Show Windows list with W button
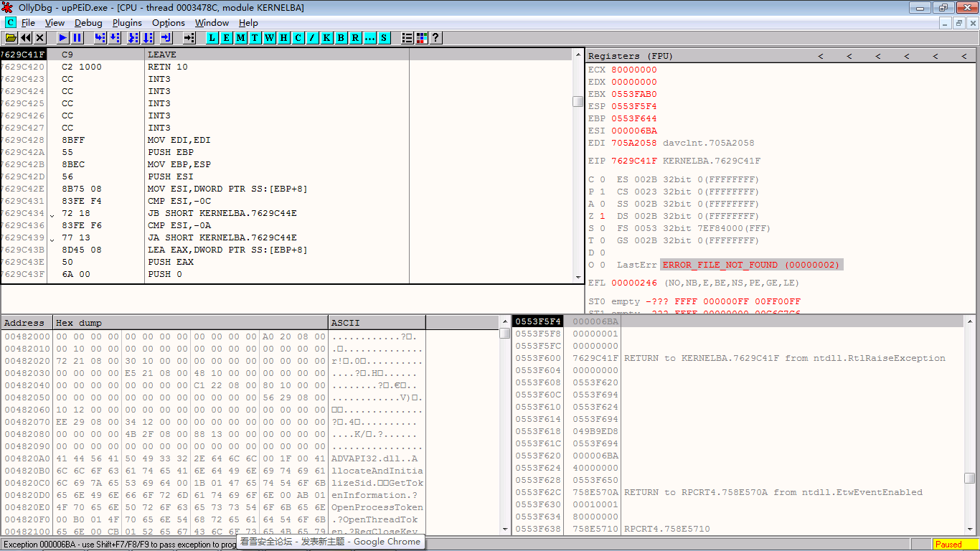Image resolution: width=980 pixels, height=551 pixels. [x=270, y=37]
